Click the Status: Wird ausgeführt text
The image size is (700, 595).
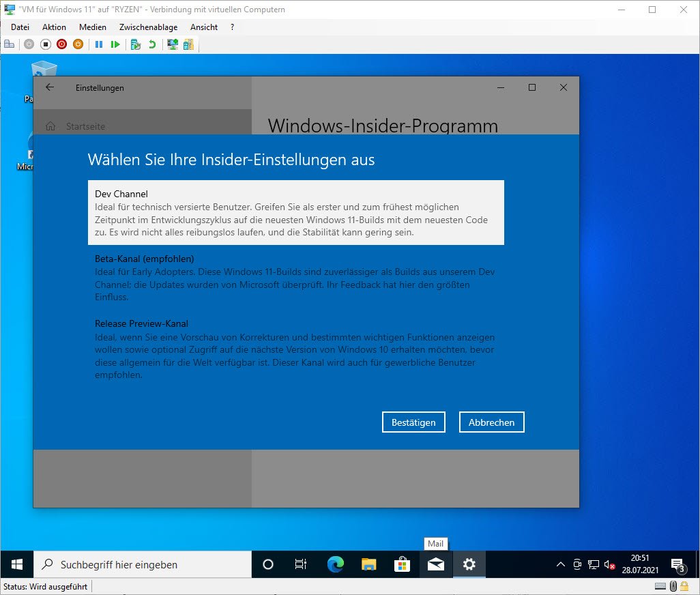(x=46, y=587)
